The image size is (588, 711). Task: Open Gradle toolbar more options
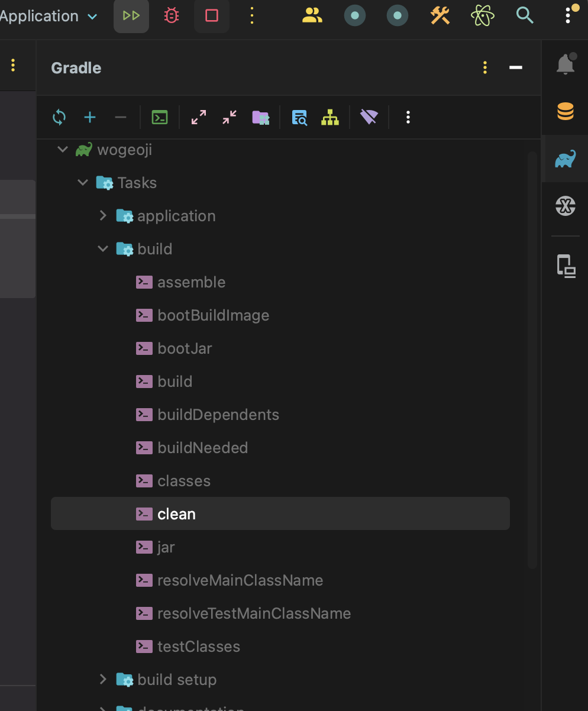click(x=408, y=118)
